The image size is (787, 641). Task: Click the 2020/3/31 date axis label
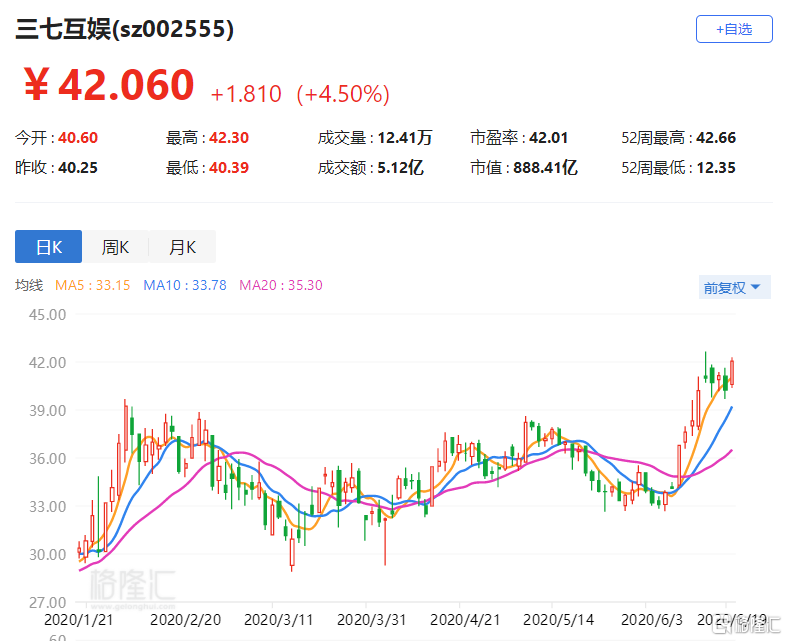(371, 620)
